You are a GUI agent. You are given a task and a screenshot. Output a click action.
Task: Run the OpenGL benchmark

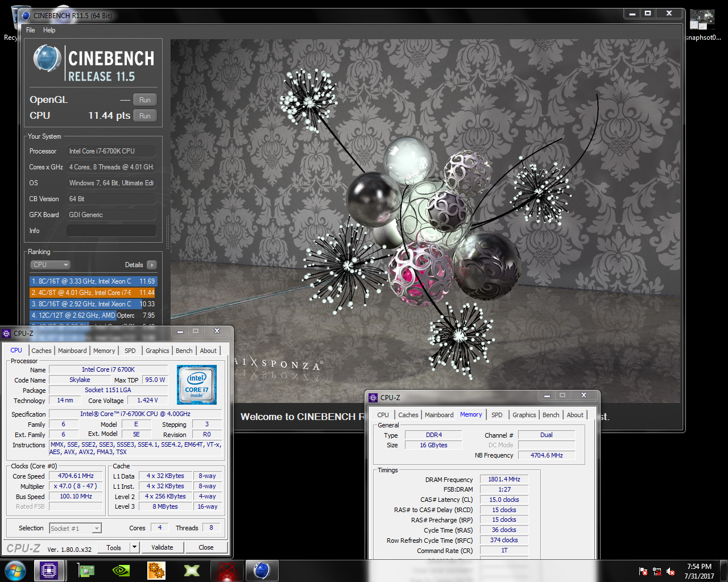click(144, 100)
